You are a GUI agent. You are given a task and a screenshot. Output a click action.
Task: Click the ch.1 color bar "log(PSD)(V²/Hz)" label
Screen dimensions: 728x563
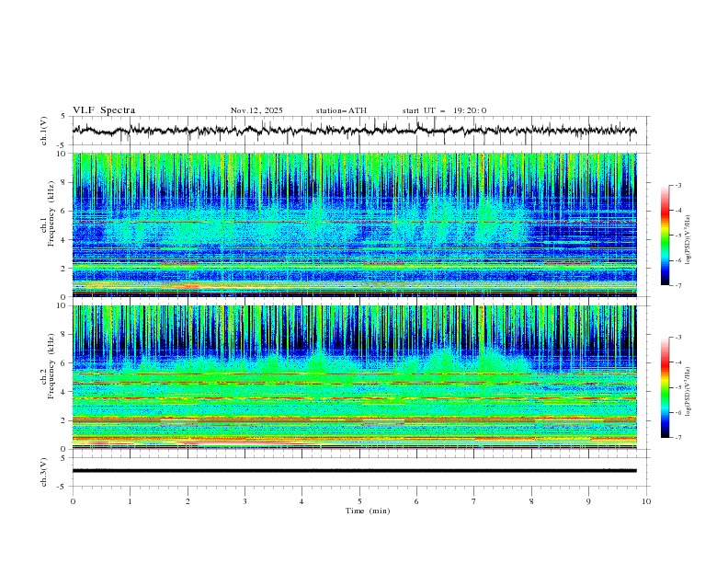point(688,240)
